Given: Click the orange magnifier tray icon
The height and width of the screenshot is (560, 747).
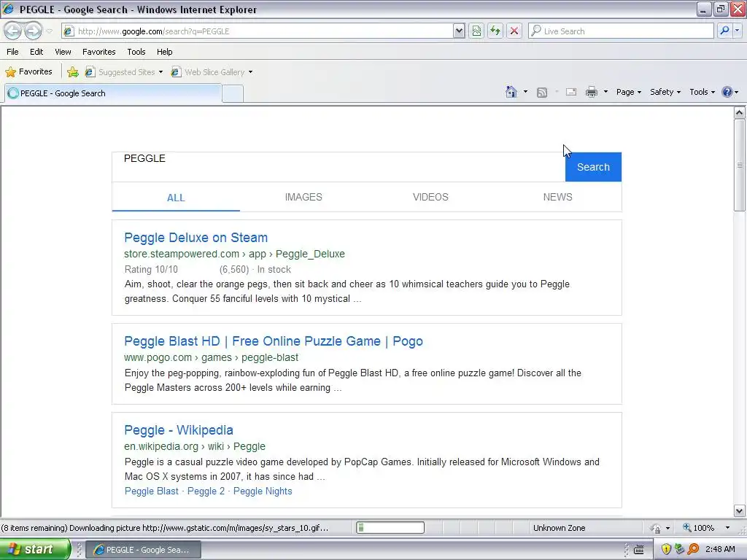Looking at the screenshot, I should (x=693, y=550).
